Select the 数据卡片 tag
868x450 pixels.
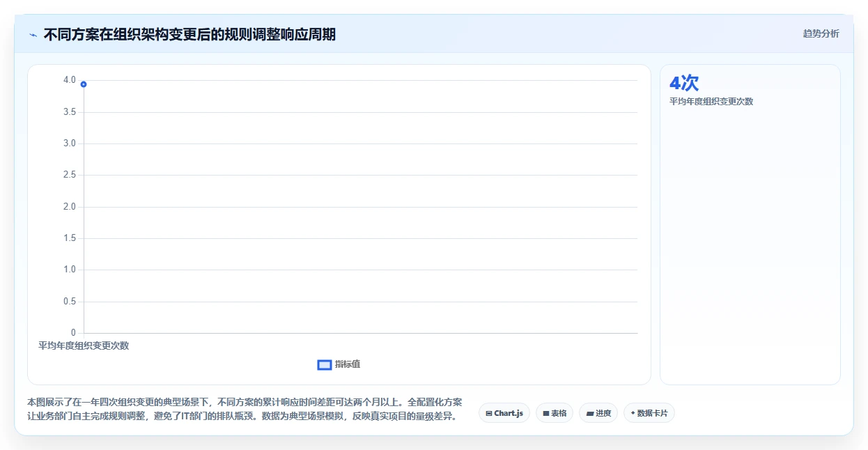649,413
